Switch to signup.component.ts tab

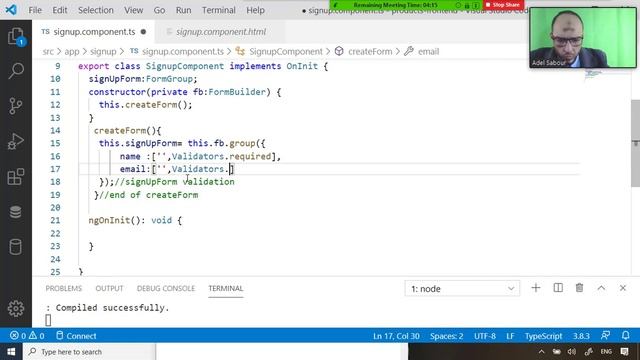[x=94, y=32]
